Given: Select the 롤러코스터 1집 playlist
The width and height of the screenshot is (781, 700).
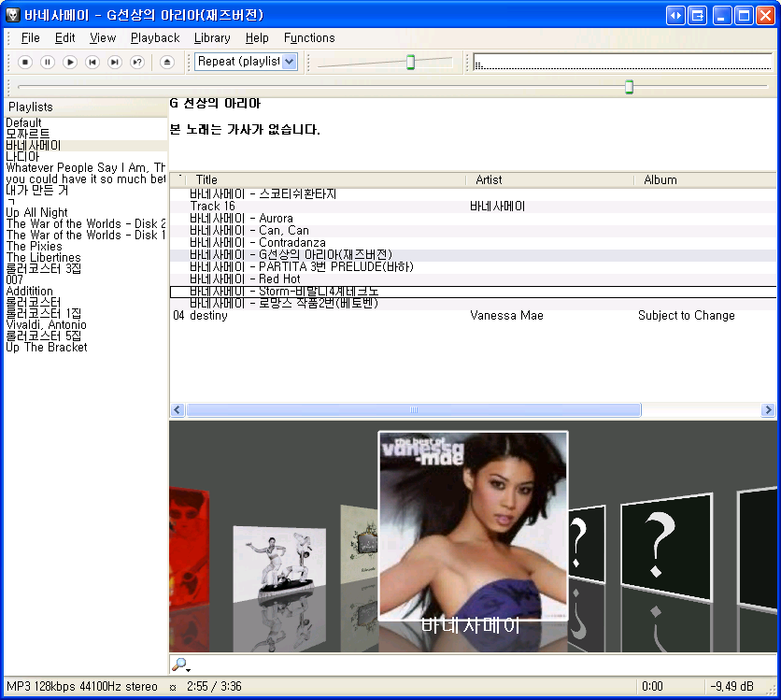Looking at the screenshot, I should 86,313.
